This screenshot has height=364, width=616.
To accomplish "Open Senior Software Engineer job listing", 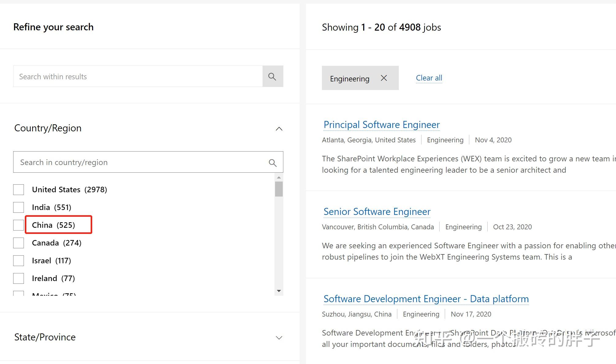I will (x=377, y=212).
